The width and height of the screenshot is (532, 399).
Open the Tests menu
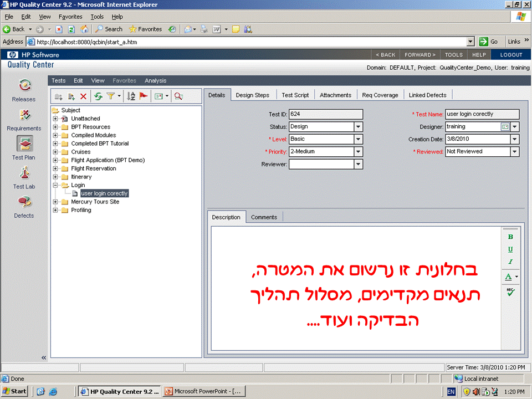pos(58,81)
